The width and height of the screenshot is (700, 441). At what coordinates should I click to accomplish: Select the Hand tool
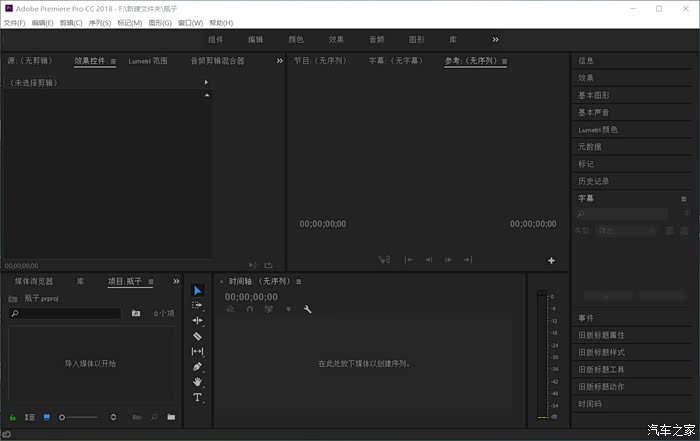point(197,381)
